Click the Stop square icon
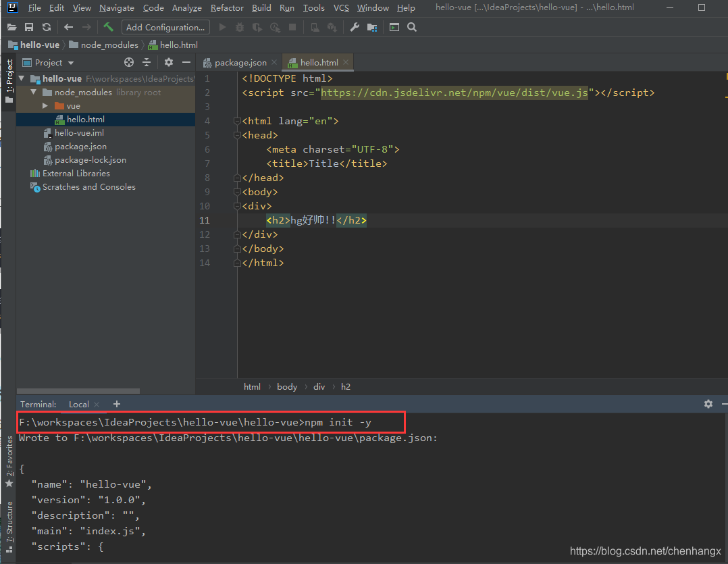 coord(292,28)
